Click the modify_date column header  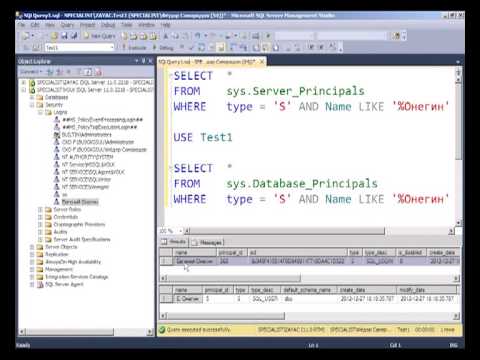tap(426, 290)
